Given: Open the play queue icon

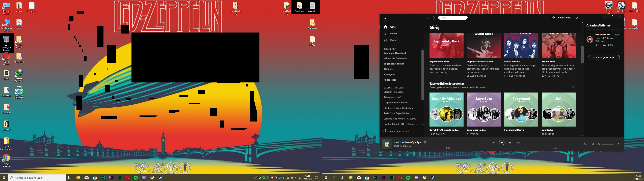Looking at the screenshot, I should pyautogui.click(x=585, y=144).
